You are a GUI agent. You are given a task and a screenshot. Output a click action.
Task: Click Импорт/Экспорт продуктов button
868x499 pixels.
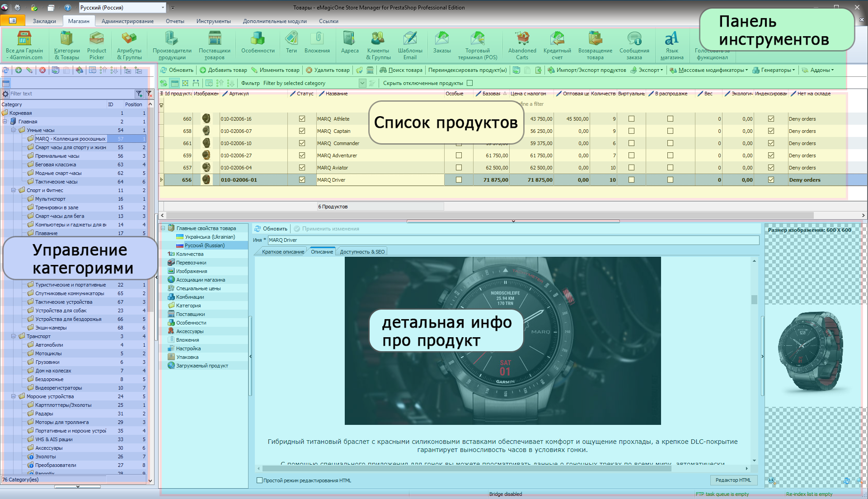(586, 70)
